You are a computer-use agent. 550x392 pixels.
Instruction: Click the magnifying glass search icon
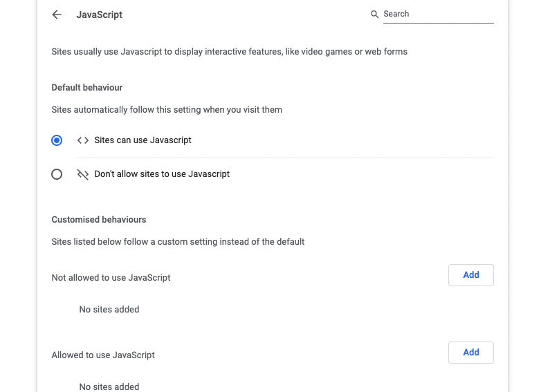[x=374, y=14]
